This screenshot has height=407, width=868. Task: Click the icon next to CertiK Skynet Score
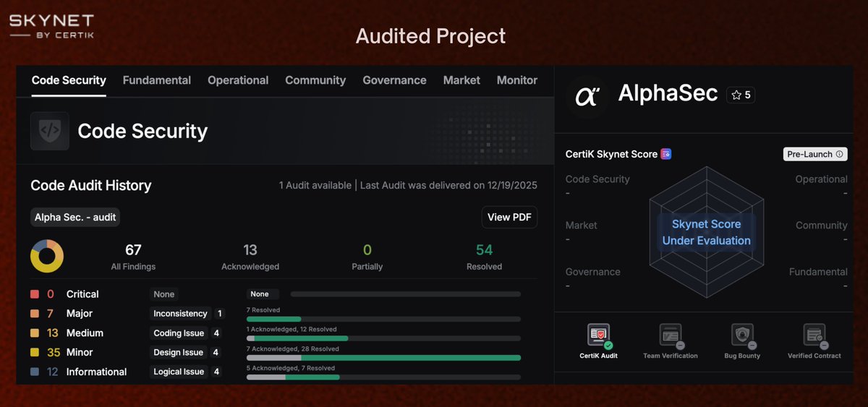[665, 154]
